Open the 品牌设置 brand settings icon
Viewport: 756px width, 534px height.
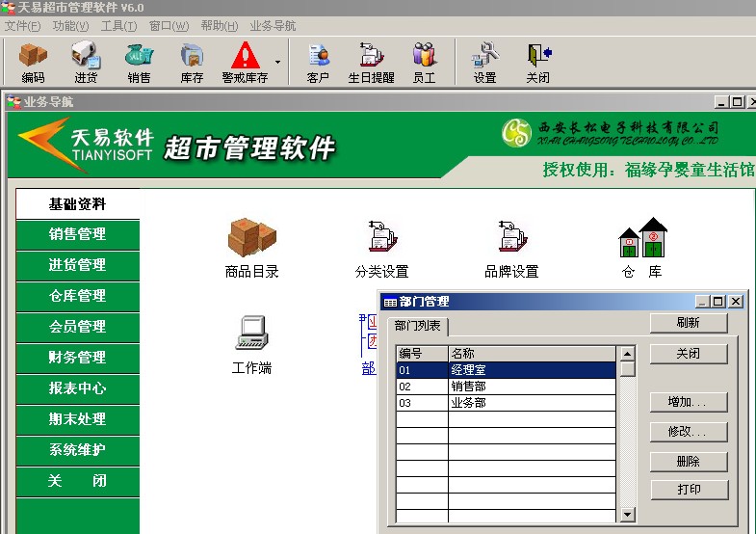511,246
